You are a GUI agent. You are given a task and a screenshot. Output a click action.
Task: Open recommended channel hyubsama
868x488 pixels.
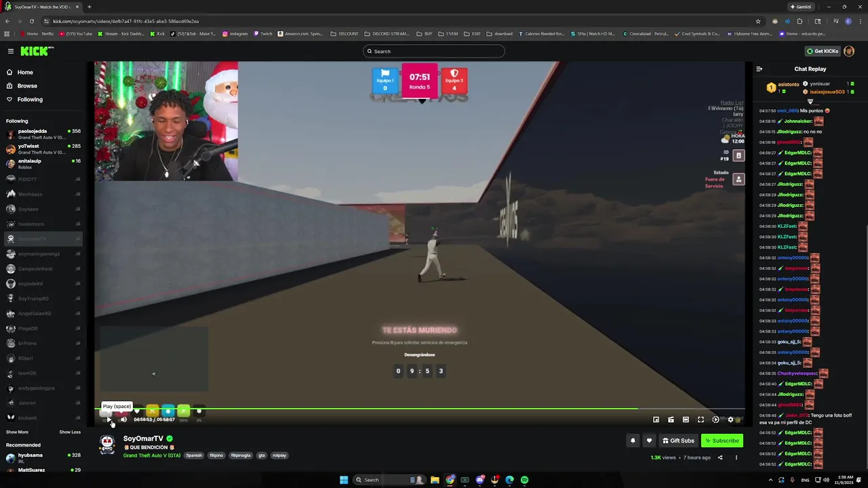click(43, 458)
